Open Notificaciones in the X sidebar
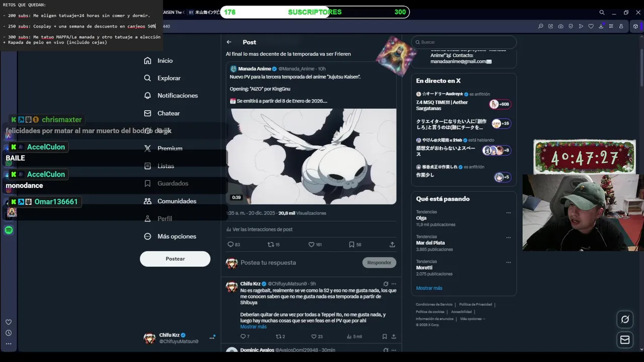The height and width of the screenshot is (362, 644). coord(171,96)
